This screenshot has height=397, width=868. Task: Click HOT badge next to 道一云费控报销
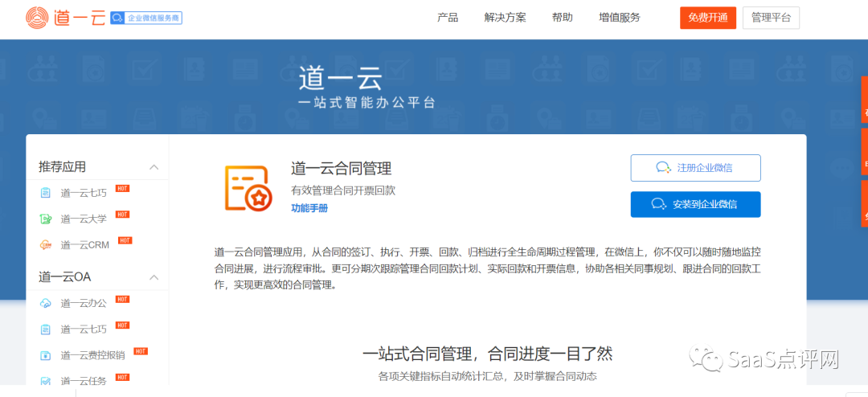tap(141, 351)
